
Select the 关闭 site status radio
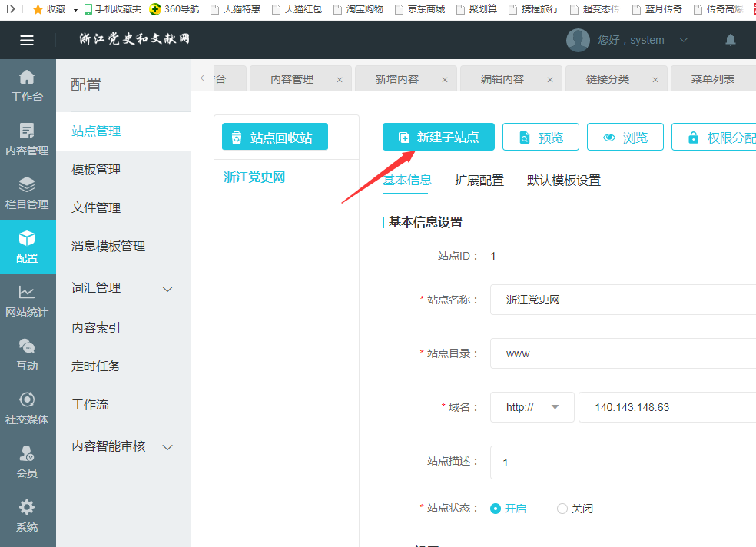[562, 509]
